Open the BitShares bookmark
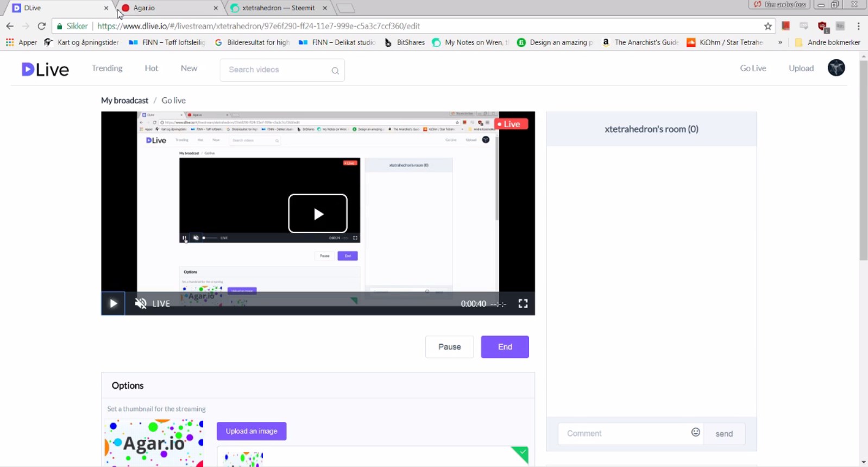 [405, 42]
